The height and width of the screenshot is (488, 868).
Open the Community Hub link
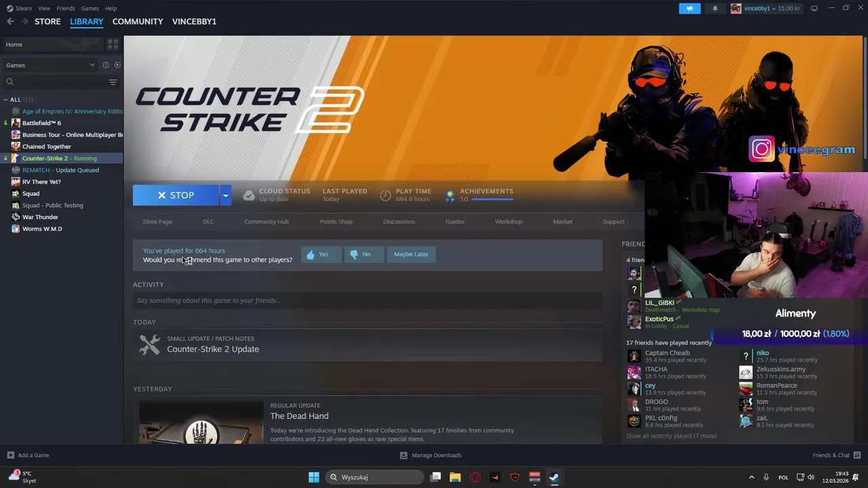pos(267,222)
